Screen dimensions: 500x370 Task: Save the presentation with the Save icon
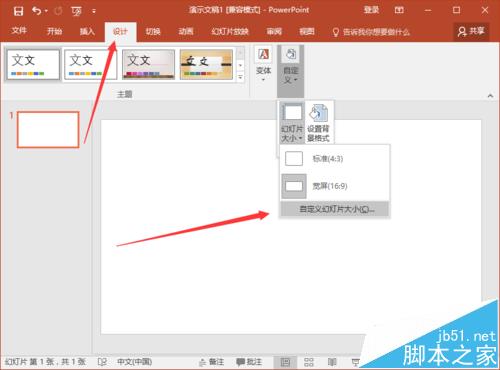click(18, 11)
